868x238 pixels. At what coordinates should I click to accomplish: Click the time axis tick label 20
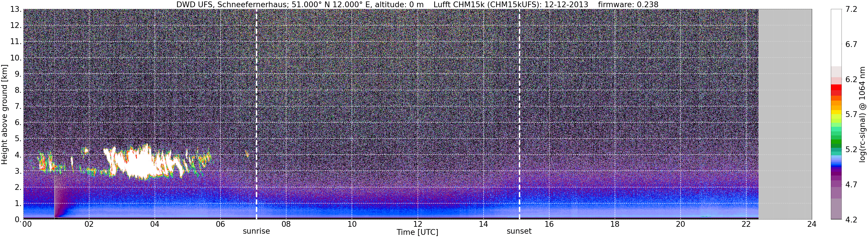pos(680,224)
